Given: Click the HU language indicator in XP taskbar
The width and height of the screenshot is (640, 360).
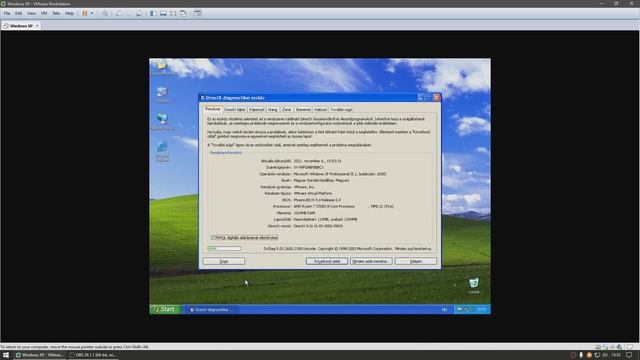Looking at the screenshot, I should point(444,310).
